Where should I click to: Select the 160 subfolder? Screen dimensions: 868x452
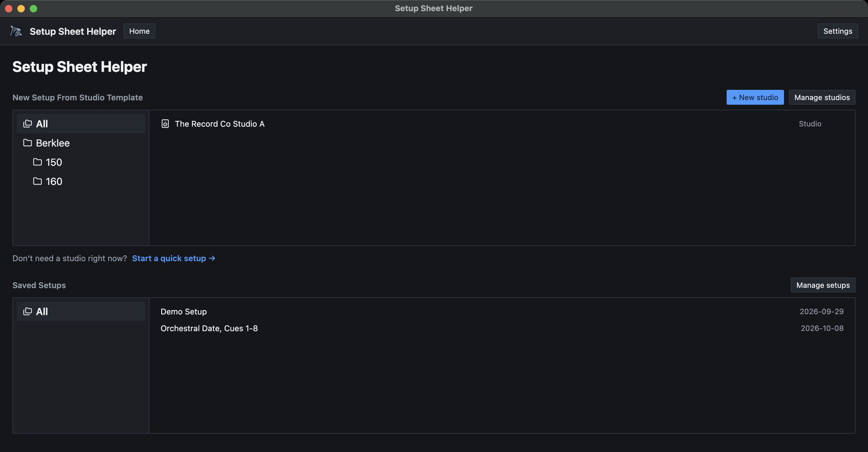(x=81, y=182)
